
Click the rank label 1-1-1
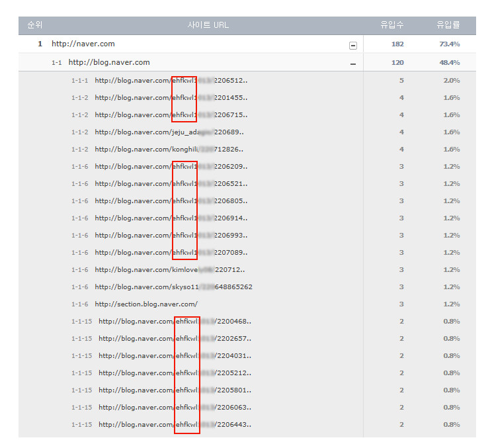[80, 80]
